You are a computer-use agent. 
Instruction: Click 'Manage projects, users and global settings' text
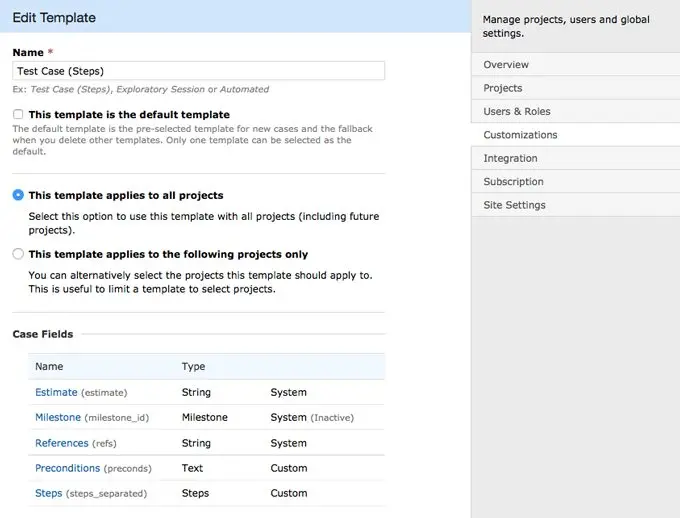pos(566,26)
